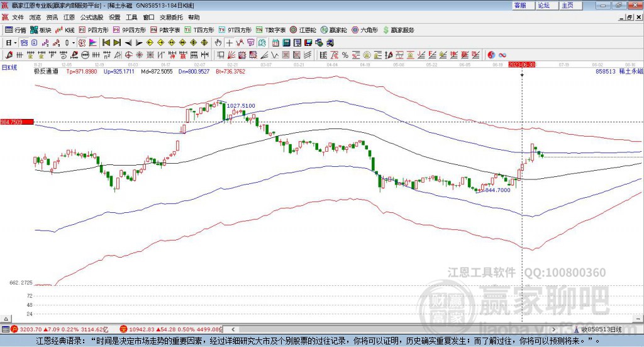This screenshot has width=644, height=347.
Task: Open the T数字表 tool
Action: [x=270, y=30]
